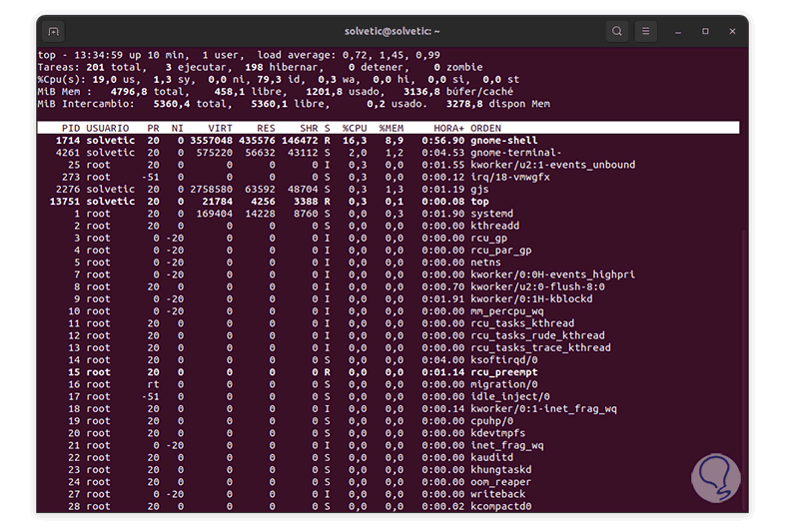Click the 5360,4 total swap value

click(172, 104)
